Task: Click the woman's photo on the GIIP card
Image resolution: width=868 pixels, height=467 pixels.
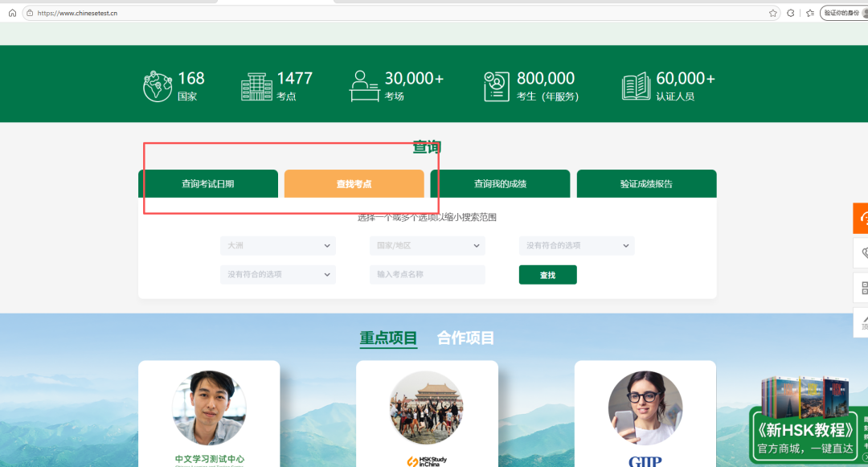Action: (x=645, y=408)
